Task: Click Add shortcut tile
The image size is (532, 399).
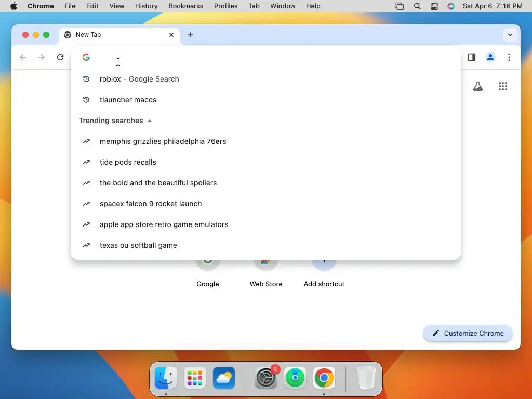Action: (x=324, y=273)
